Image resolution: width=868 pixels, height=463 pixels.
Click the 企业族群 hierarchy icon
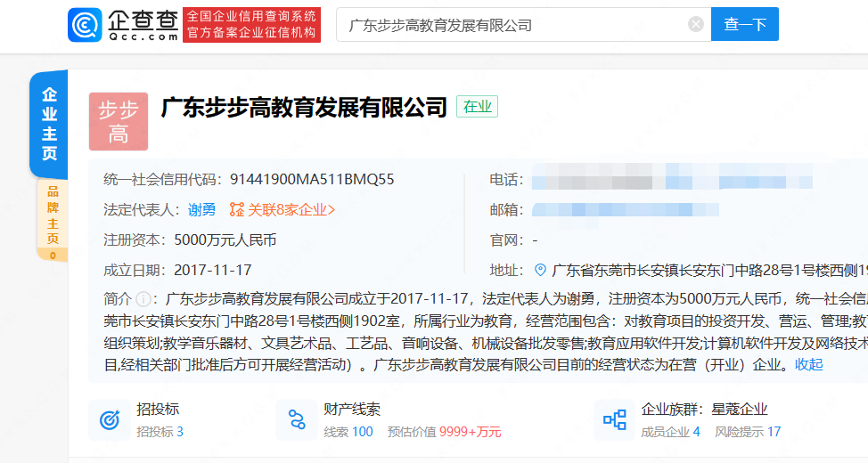tap(615, 420)
